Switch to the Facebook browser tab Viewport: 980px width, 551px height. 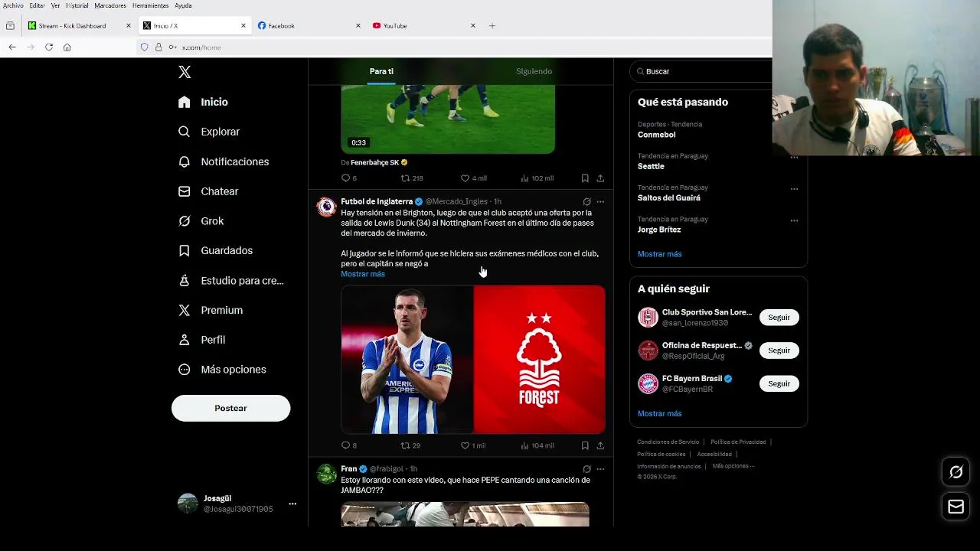[x=309, y=25]
